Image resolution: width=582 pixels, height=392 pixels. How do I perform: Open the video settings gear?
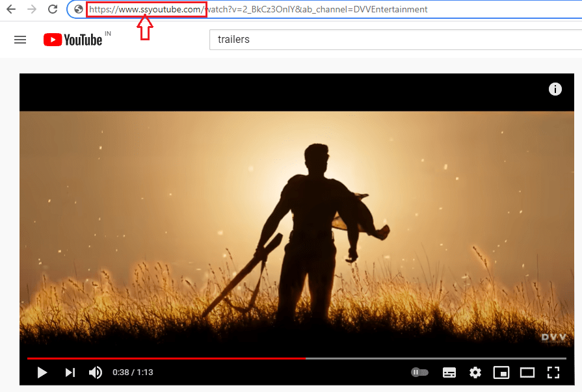pyautogui.click(x=475, y=372)
